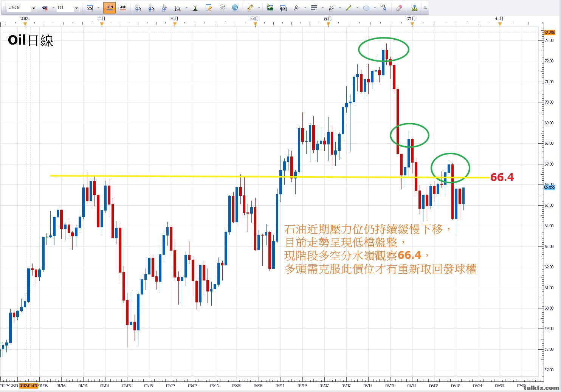Click the orange marker under 五月
Viewport: 561px width, 392px height.
pyautogui.click(x=328, y=24)
